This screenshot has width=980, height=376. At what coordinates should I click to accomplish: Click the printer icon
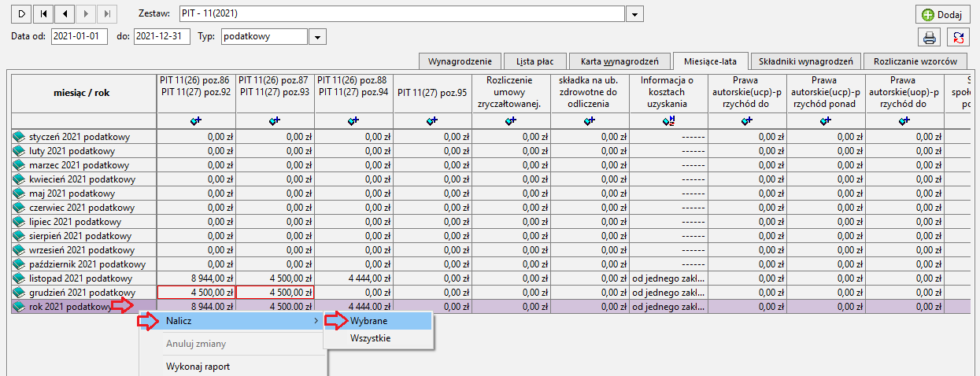coord(930,37)
